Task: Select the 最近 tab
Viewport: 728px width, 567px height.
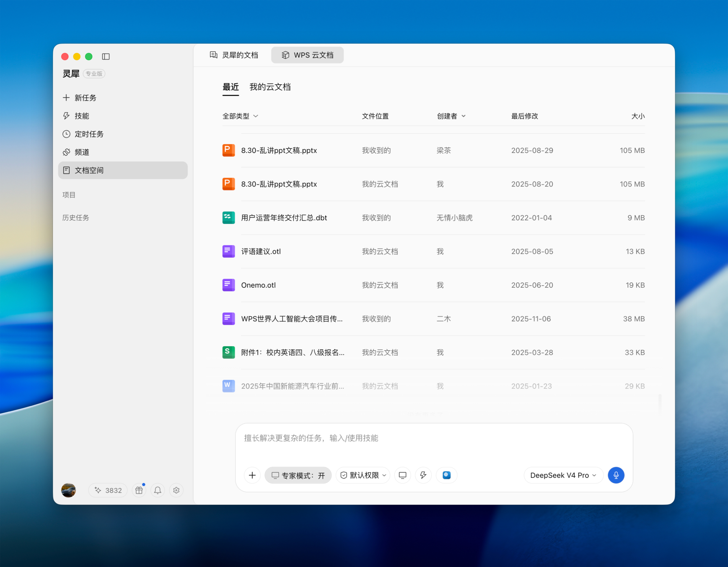Action: tap(231, 87)
